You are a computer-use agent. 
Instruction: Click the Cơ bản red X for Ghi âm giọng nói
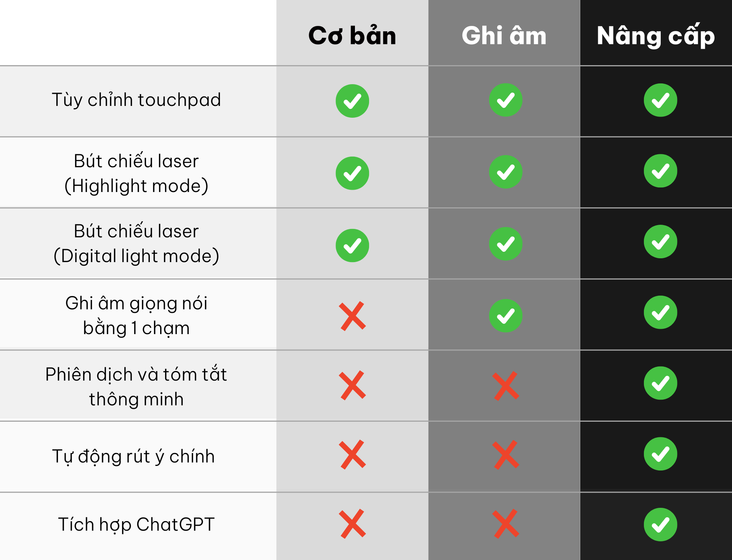pos(353,316)
